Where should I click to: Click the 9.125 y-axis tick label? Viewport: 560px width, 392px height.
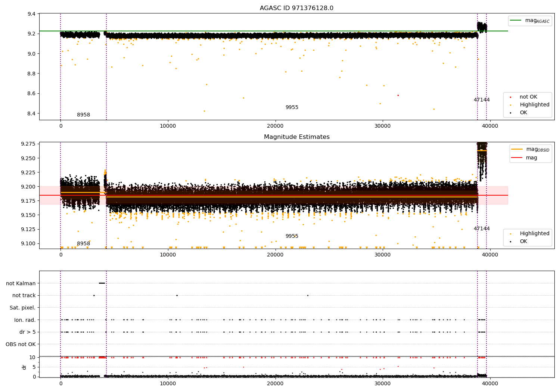28,229
